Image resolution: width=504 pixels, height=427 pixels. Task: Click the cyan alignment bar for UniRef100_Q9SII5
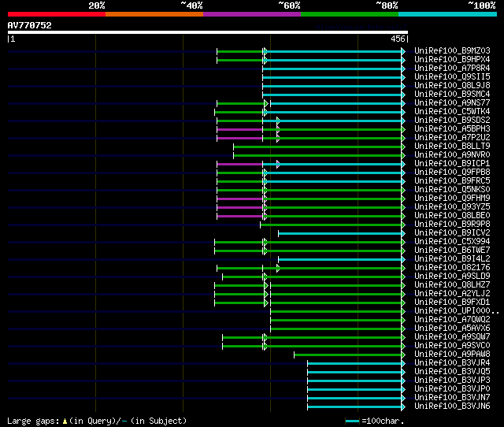[x=332, y=77]
